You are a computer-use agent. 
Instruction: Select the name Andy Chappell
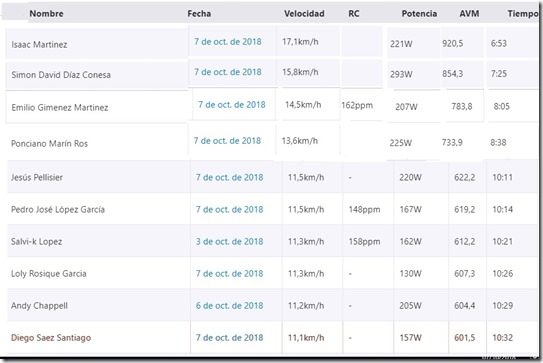click(x=39, y=306)
